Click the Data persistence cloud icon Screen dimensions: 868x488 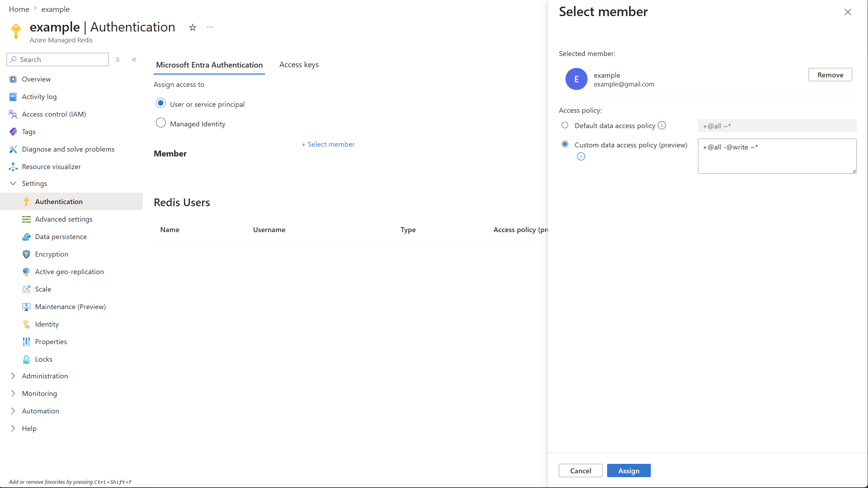tap(26, 237)
